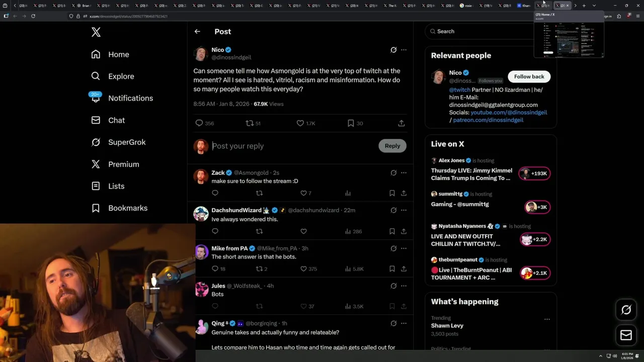Open SuperGrok in the left sidebar
Screen dimensions: 644x362
pyautogui.click(x=118, y=142)
